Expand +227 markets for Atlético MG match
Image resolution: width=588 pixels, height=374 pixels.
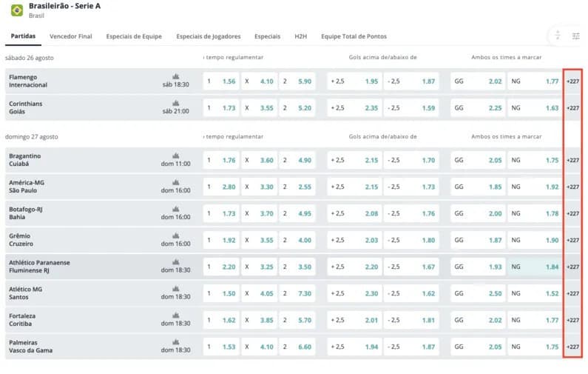click(x=572, y=293)
